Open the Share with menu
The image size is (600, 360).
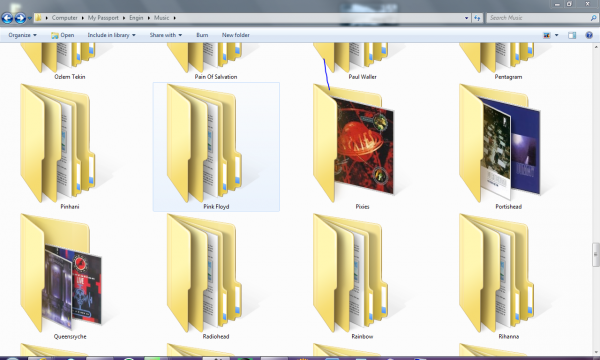click(166, 35)
